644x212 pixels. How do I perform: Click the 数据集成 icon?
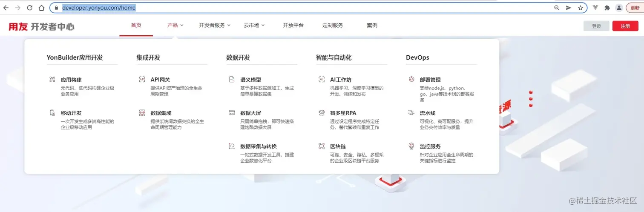pyautogui.click(x=142, y=113)
